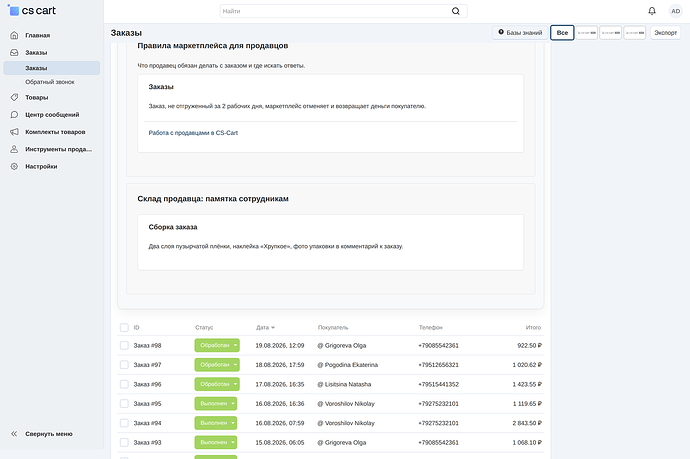Open the Обработан status dropdown of order #96
Image resolution: width=690 pixels, height=459 pixels.
(x=217, y=384)
